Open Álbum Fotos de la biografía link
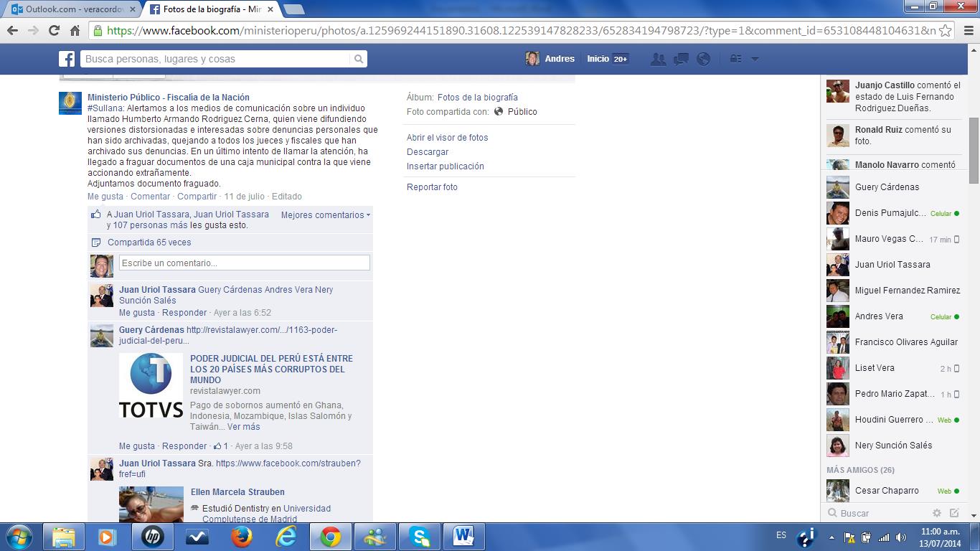Image resolution: width=980 pixels, height=551 pixels. coord(478,98)
